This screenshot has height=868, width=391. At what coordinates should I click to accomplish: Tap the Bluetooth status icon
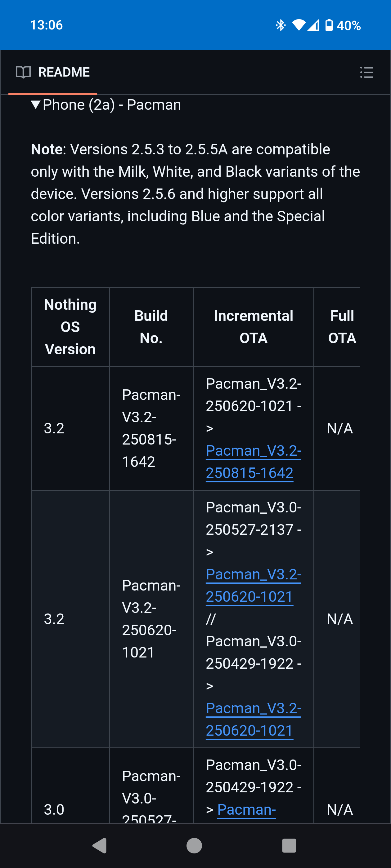coord(280,25)
